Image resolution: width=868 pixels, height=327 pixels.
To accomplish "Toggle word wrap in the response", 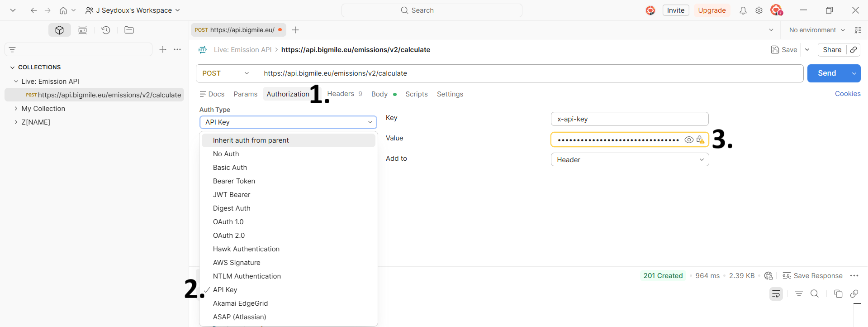I will (x=776, y=294).
